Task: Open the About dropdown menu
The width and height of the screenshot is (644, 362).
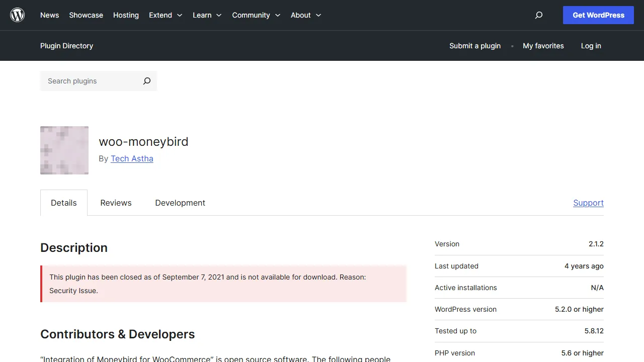Action: point(305,15)
